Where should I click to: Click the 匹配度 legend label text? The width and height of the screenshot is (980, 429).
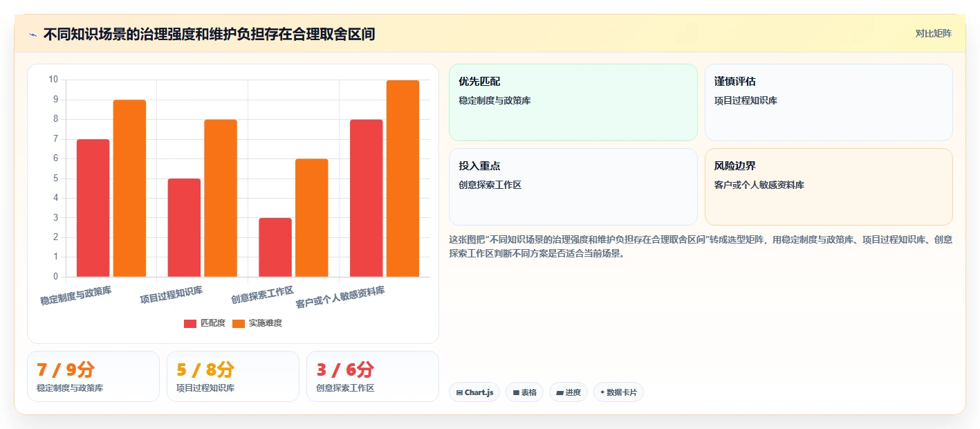pos(213,323)
